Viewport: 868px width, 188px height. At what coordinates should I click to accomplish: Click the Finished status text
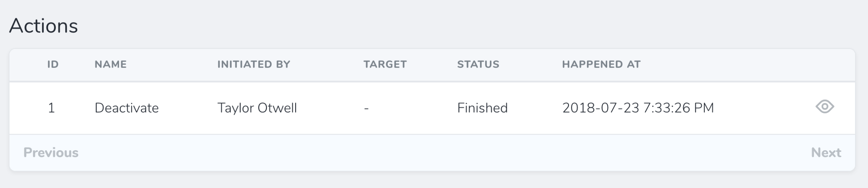coord(482,108)
